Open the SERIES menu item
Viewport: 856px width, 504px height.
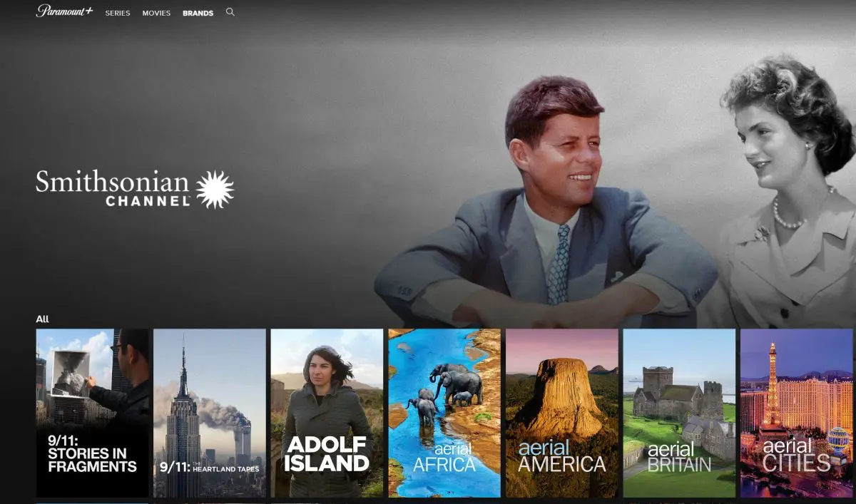click(117, 13)
